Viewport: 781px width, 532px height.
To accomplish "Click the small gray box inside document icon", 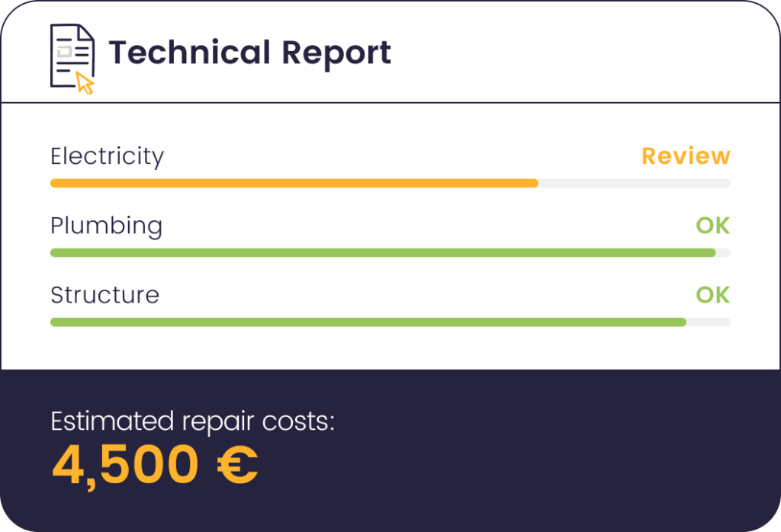I will [x=64, y=52].
